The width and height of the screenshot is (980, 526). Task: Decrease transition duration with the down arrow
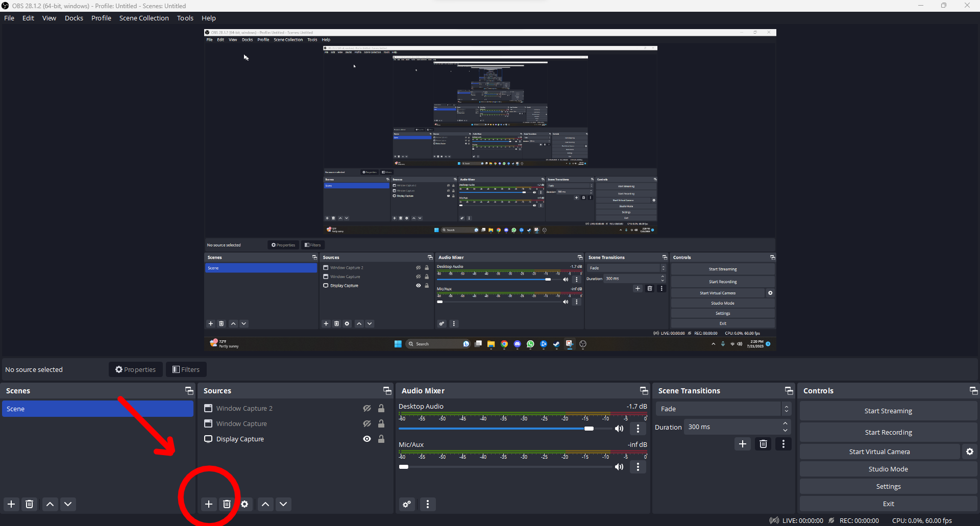(x=786, y=431)
